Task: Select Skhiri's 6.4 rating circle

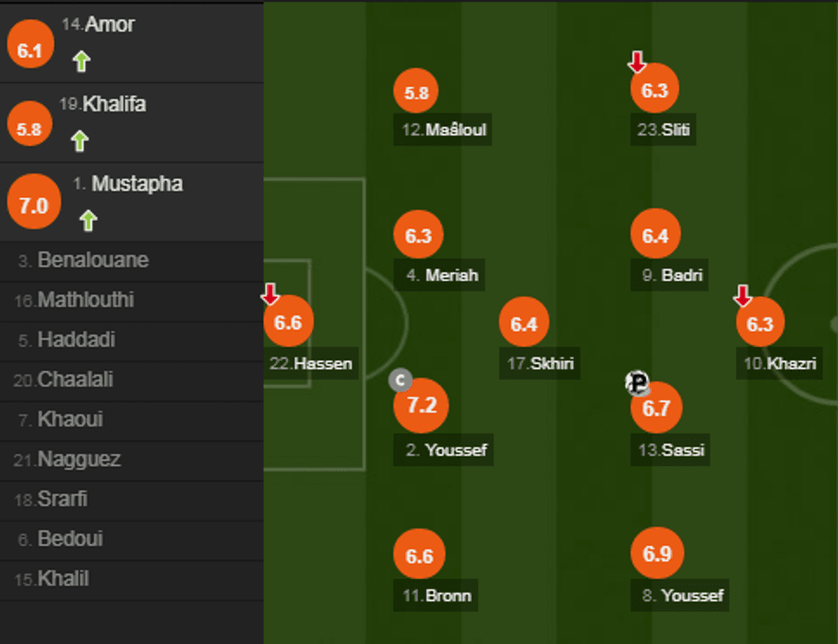Action: [x=523, y=324]
